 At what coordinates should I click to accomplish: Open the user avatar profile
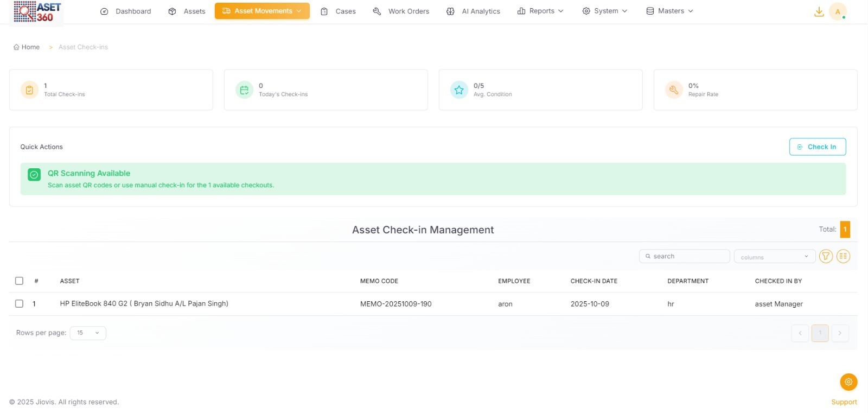[x=838, y=11]
